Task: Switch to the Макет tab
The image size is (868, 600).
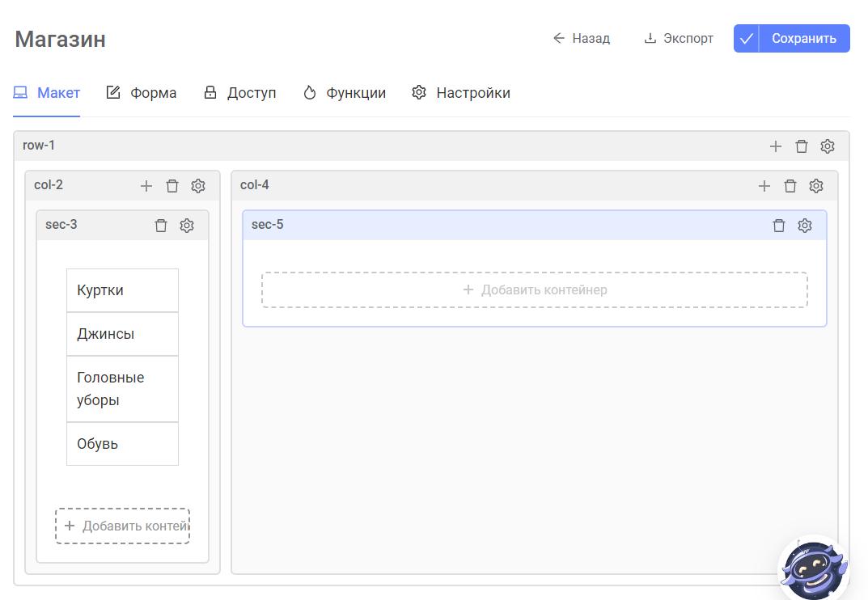Action: (46, 93)
